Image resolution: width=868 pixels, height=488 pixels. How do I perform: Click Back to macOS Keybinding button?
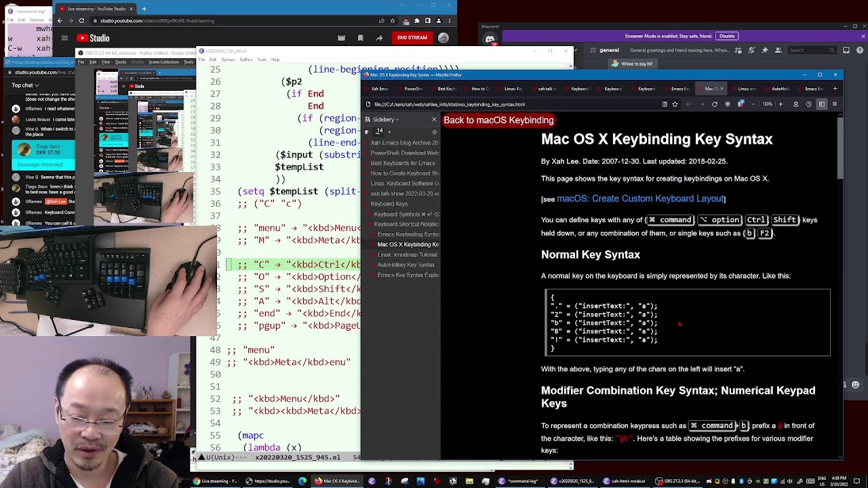point(498,120)
